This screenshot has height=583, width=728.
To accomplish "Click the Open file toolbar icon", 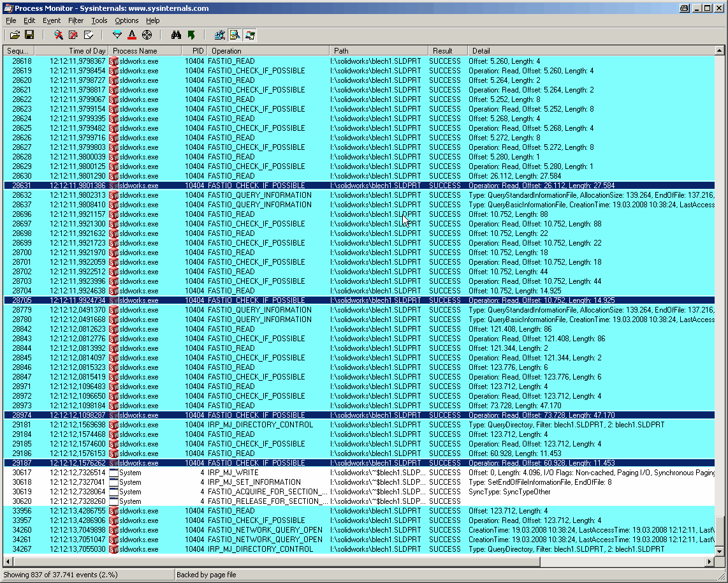I will pos(15,35).
